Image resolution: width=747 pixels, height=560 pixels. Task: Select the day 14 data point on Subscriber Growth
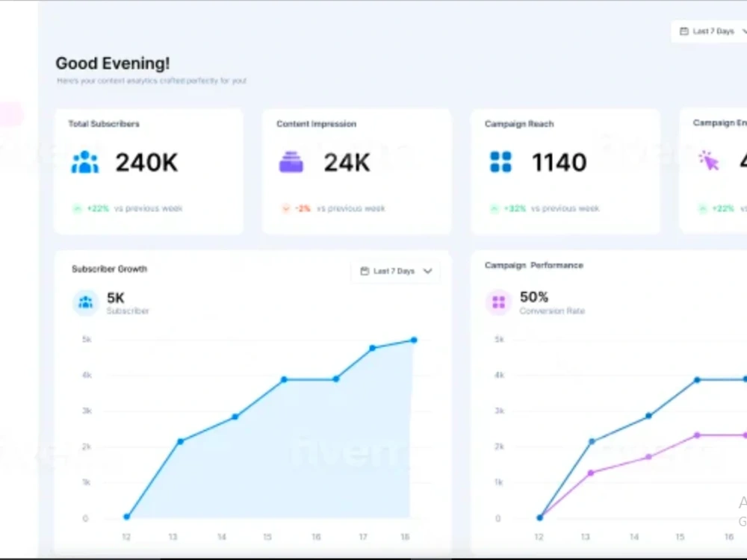[235, 417]
